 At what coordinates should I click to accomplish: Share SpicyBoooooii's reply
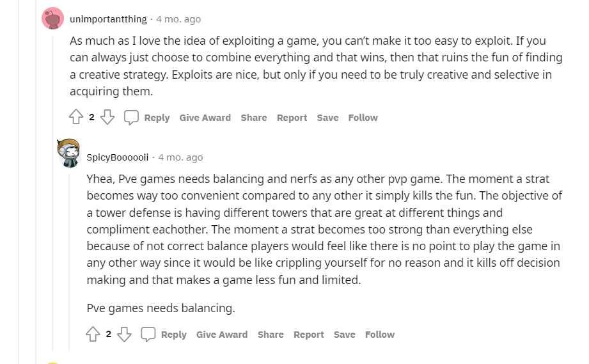coord(271,335)
